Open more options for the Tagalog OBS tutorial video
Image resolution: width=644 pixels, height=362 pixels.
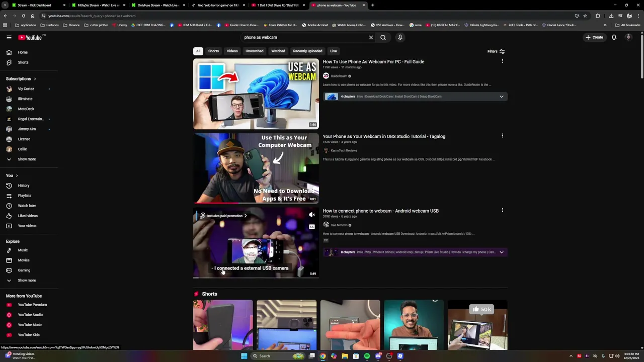coord(502,136)
